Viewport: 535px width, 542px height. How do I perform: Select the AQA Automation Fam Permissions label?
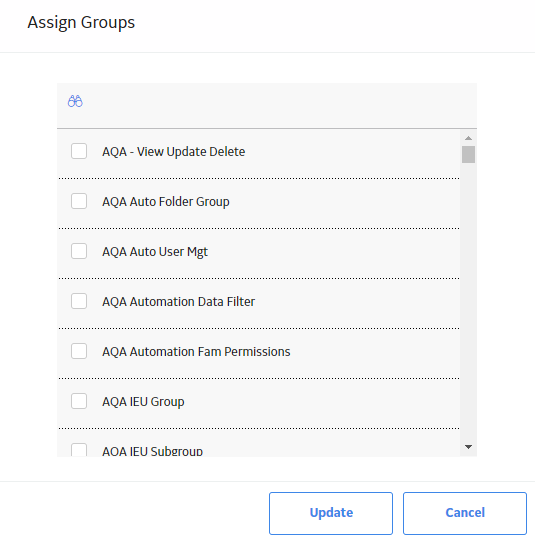(196, 352)
